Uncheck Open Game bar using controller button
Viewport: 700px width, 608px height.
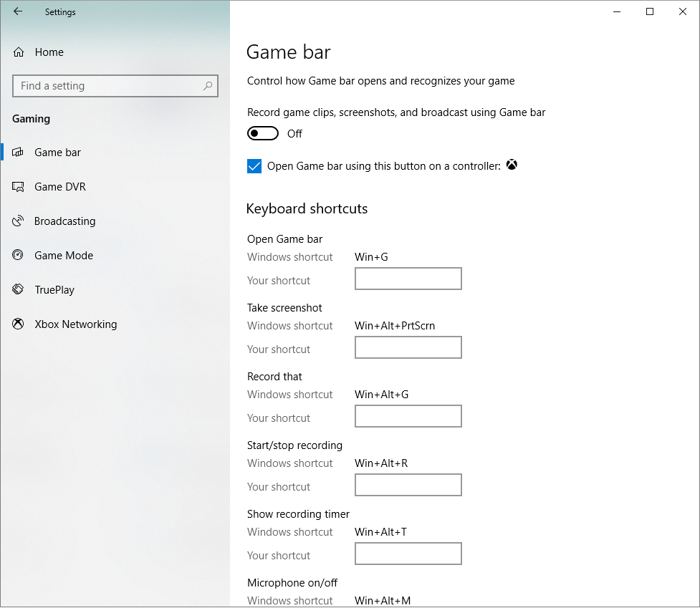(254, 166)
